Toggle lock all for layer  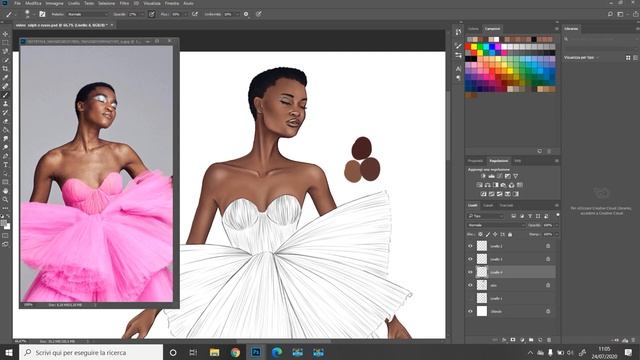[510, 234]
